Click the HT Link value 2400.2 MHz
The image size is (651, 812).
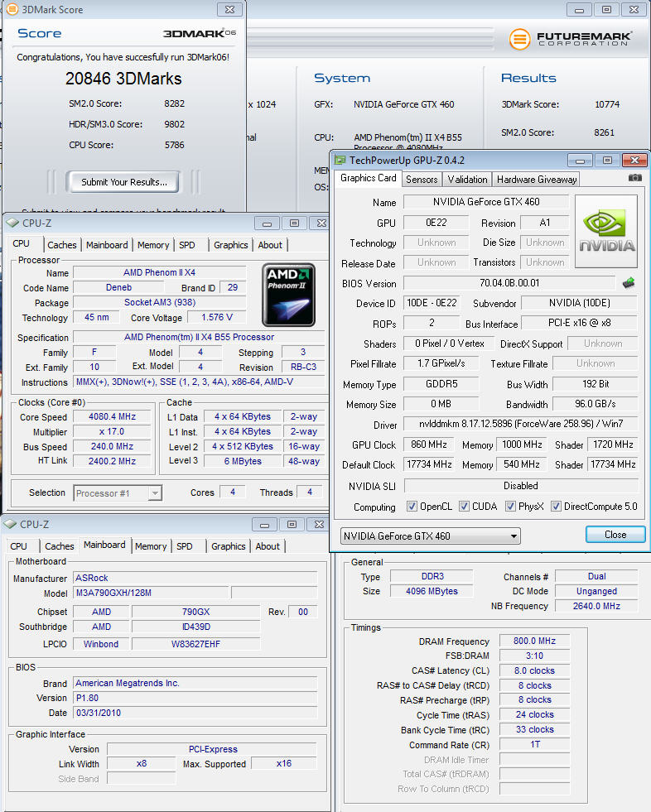[x=112, y=461]
